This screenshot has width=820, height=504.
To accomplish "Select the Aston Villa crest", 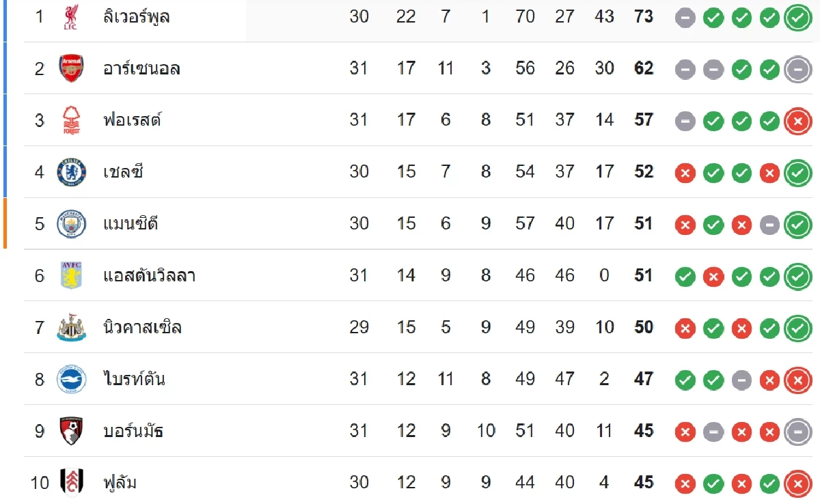I will (71, 275).
